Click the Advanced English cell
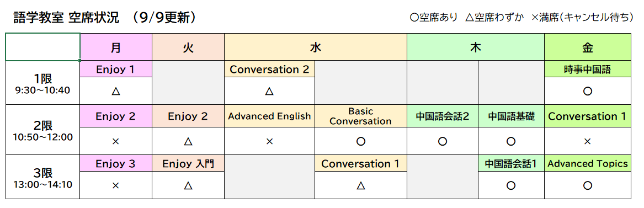The width and height of the screenshot is (644, 208). pos(269,116)
